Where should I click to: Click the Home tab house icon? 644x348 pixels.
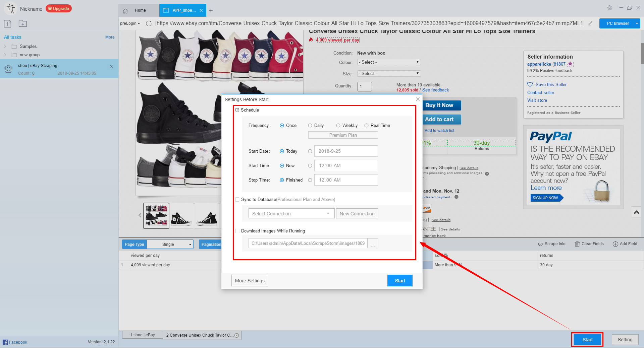125,11
